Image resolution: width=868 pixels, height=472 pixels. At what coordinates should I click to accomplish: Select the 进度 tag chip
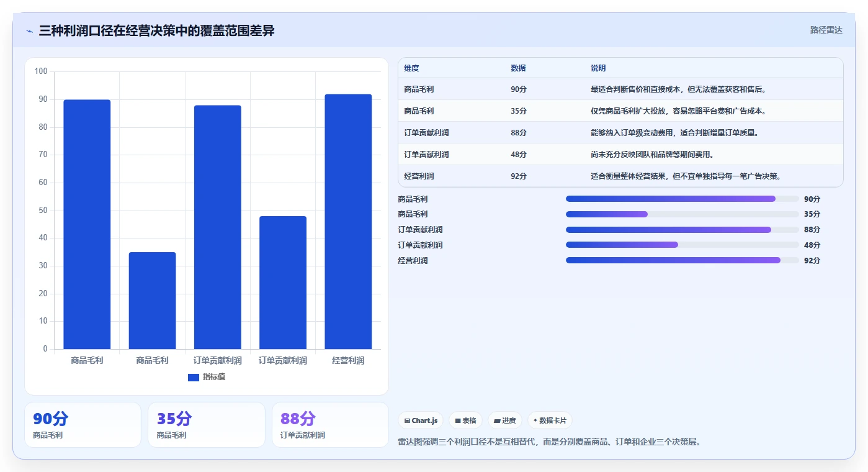coord(505,420)
